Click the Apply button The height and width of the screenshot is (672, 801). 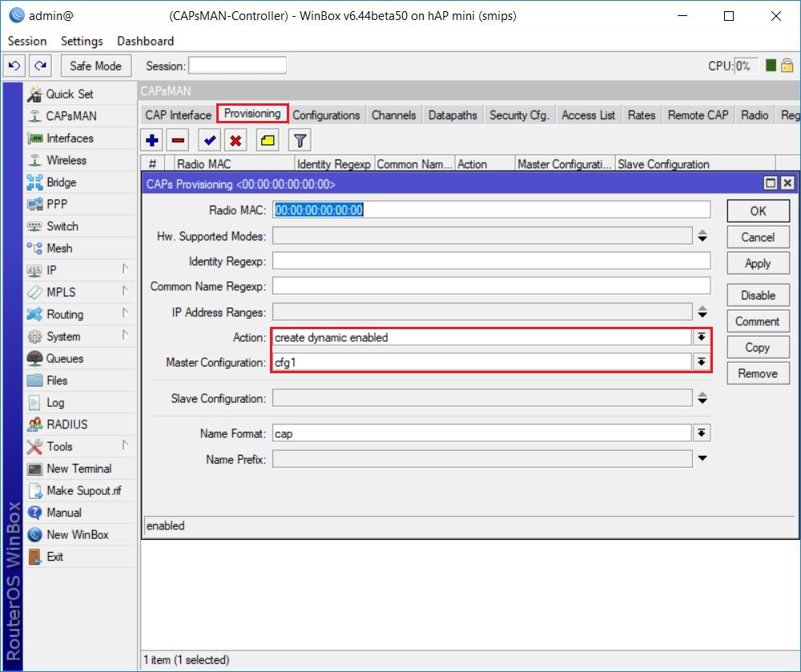click(x=758, y=264)
